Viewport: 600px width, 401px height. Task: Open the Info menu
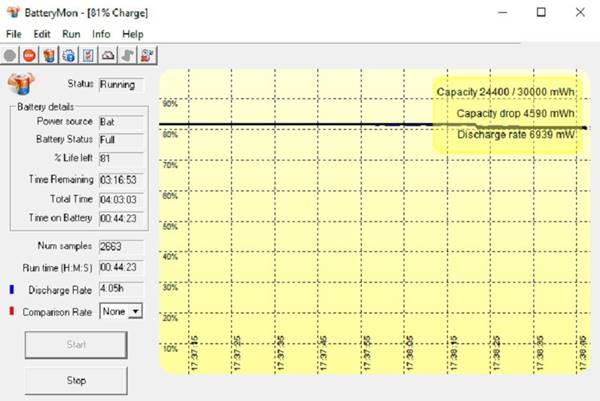point(101,34)
